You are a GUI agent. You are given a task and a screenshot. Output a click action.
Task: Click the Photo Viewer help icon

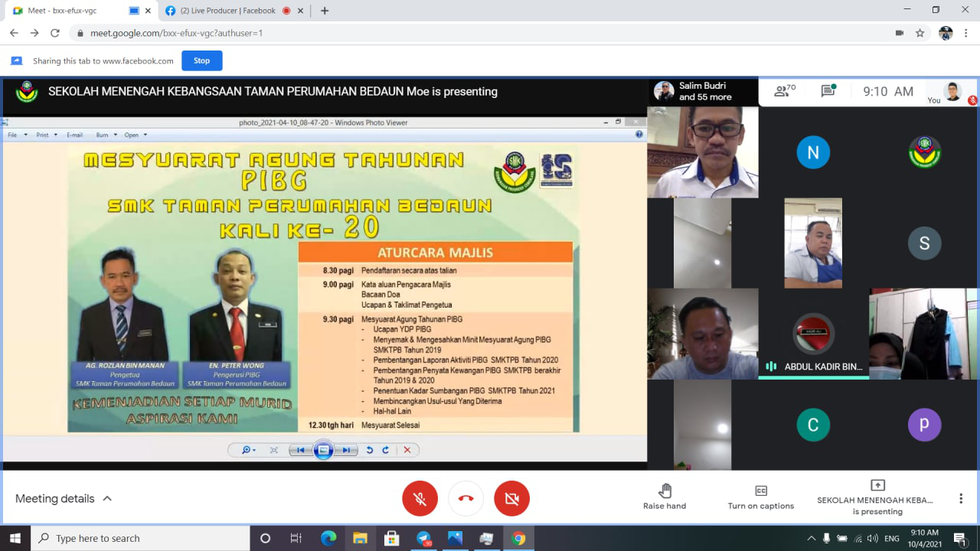coord(639,135)
